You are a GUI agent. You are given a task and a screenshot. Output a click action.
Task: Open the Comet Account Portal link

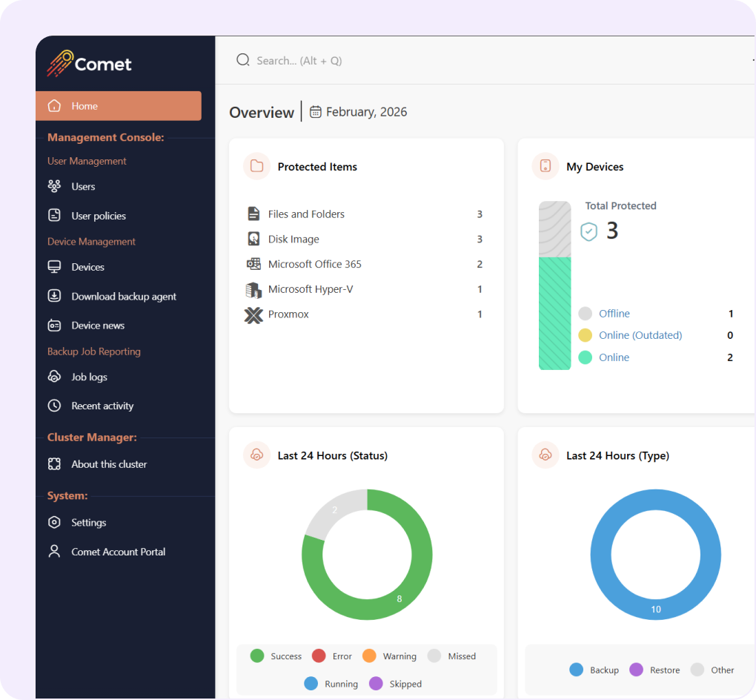coord(118,552)
